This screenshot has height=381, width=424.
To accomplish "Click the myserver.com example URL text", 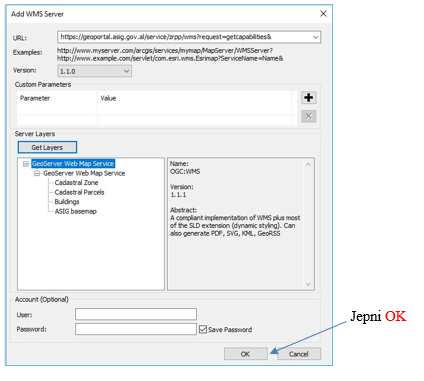I will point(165,51).
